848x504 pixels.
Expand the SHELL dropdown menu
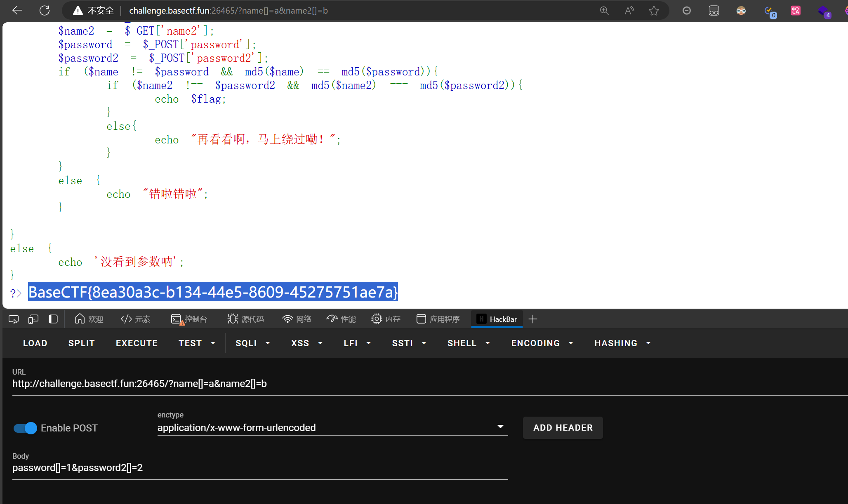(x=469, y=343)
